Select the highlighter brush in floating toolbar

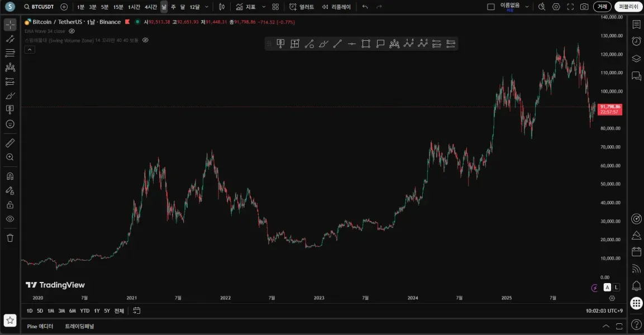pyautogui.click(x=323, y=44)
